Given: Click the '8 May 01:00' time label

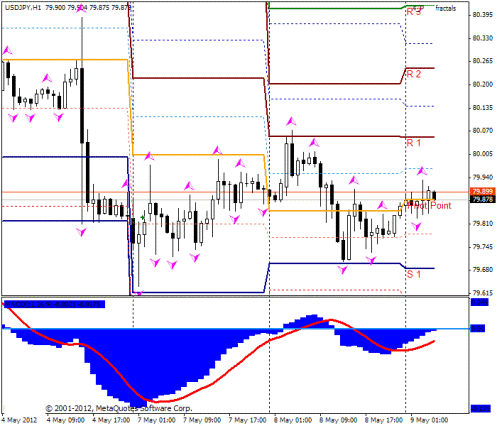Looking at the screenshot, I should [x=293, y=420].
